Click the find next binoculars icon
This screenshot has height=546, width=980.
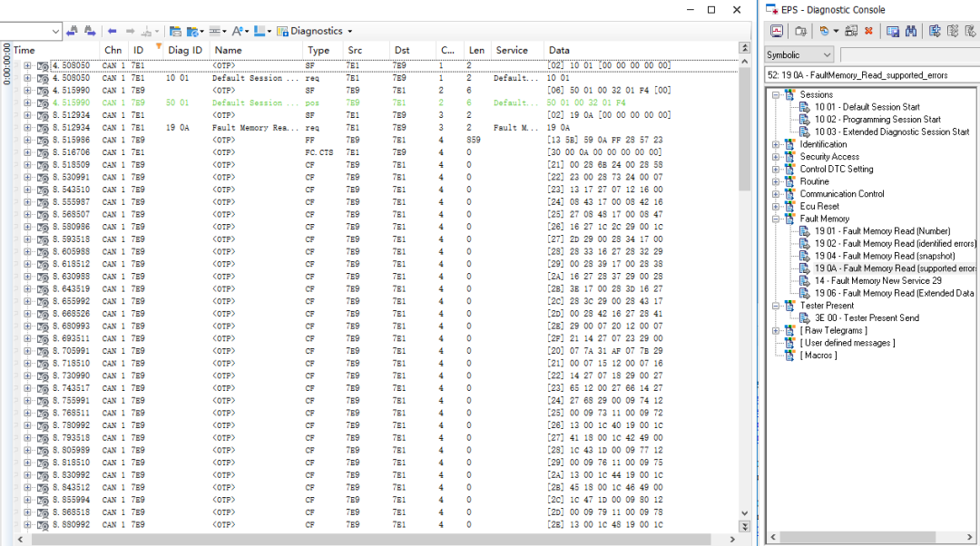90,31
